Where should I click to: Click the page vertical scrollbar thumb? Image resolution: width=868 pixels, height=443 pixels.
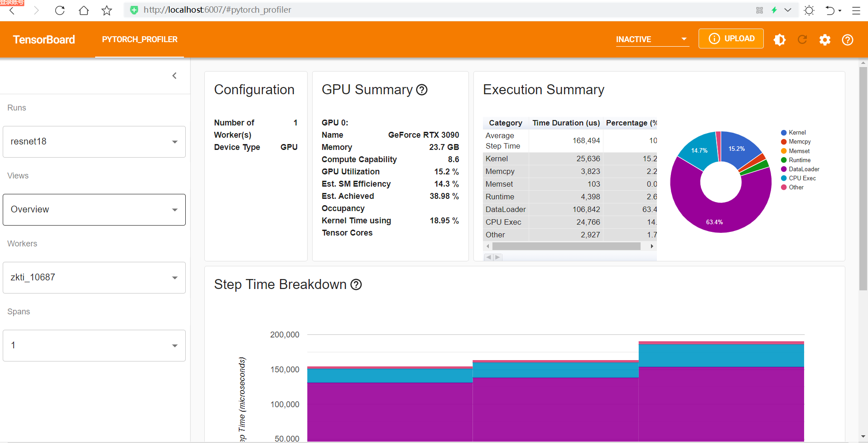pos(863,179)
